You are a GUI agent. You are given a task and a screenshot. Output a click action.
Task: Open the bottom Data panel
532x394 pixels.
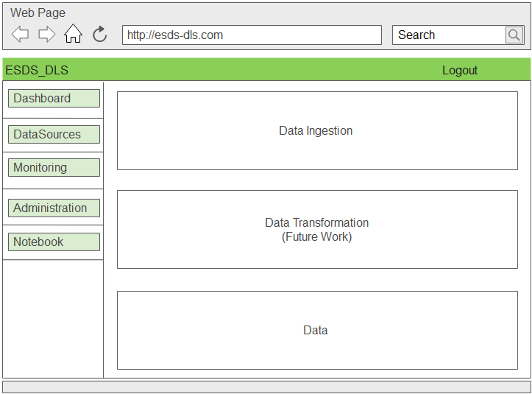tap(316, 330)
